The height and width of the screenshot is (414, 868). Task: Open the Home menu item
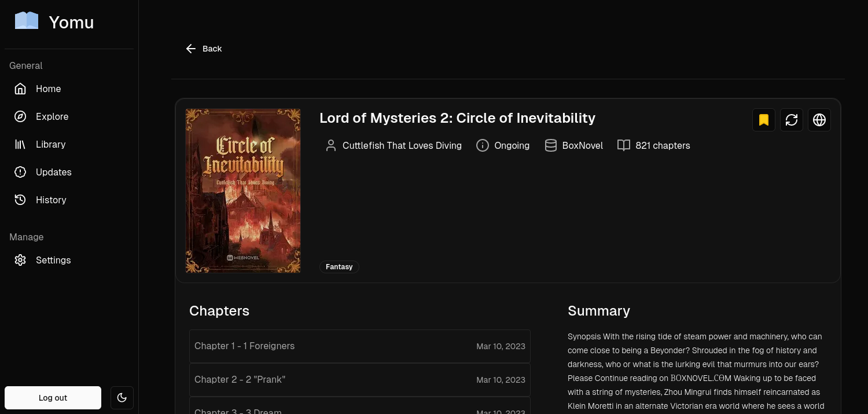[69, 89]
